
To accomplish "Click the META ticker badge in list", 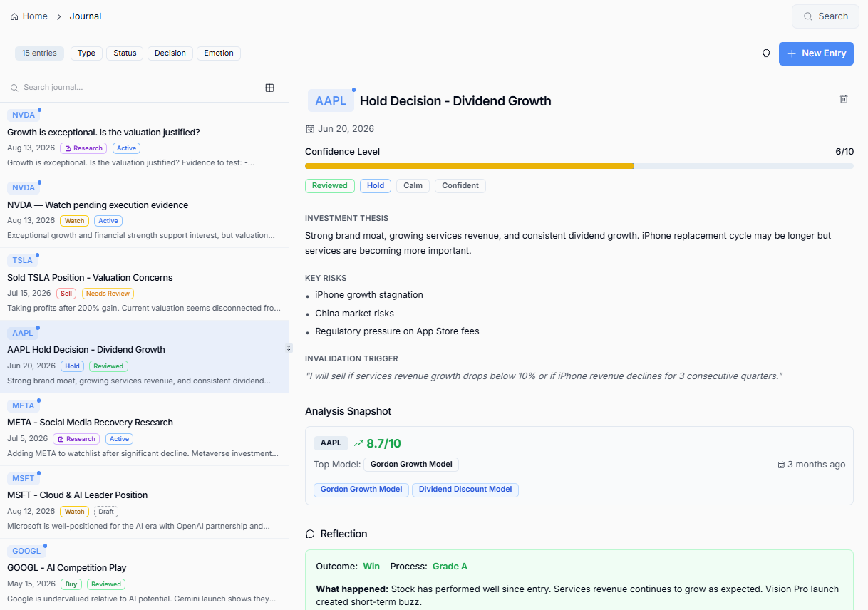I will point(23,405).
